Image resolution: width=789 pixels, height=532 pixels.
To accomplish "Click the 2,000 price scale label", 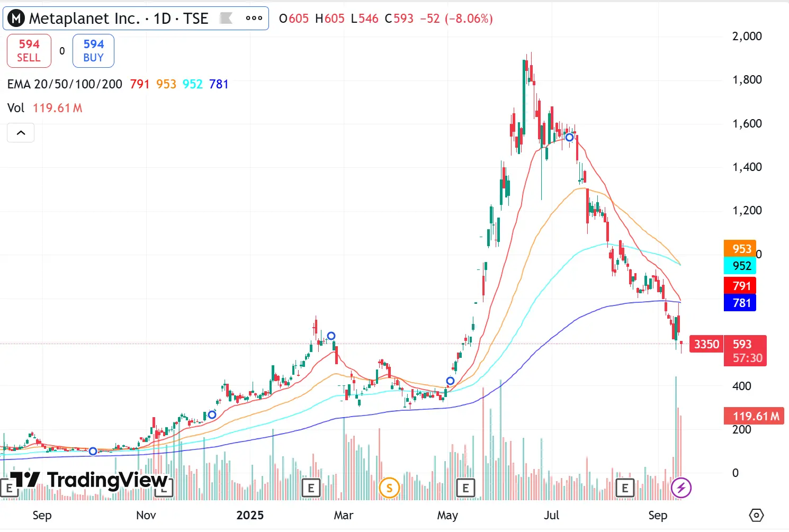I will [747, 37].
